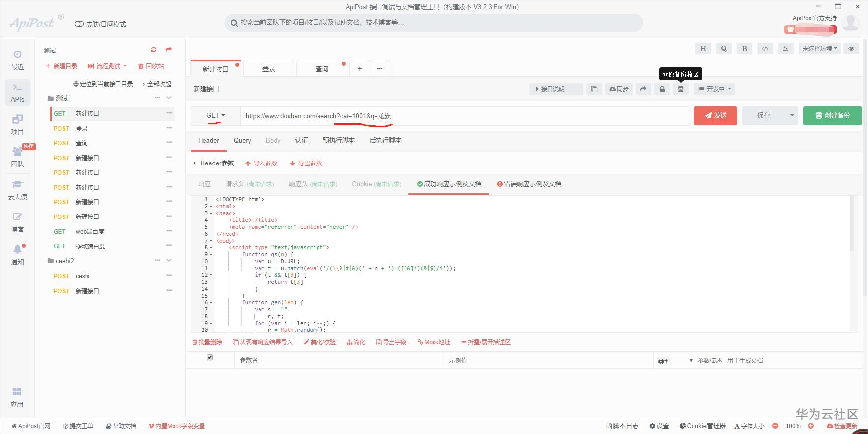Select the 预执行脚本 tab
The width and height of the screenshot is (868, 434).
[339, 141]
